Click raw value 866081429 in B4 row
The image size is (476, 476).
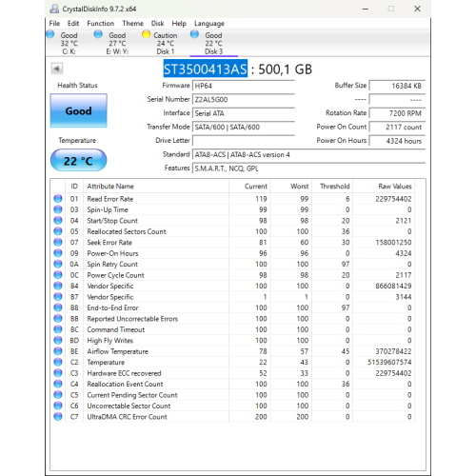tap(393, 286)
